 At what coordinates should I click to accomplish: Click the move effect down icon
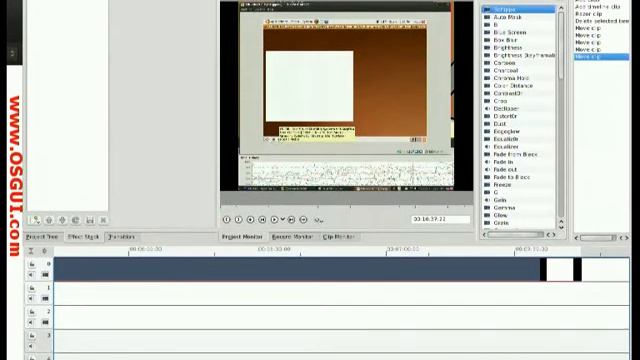point(62,220)
